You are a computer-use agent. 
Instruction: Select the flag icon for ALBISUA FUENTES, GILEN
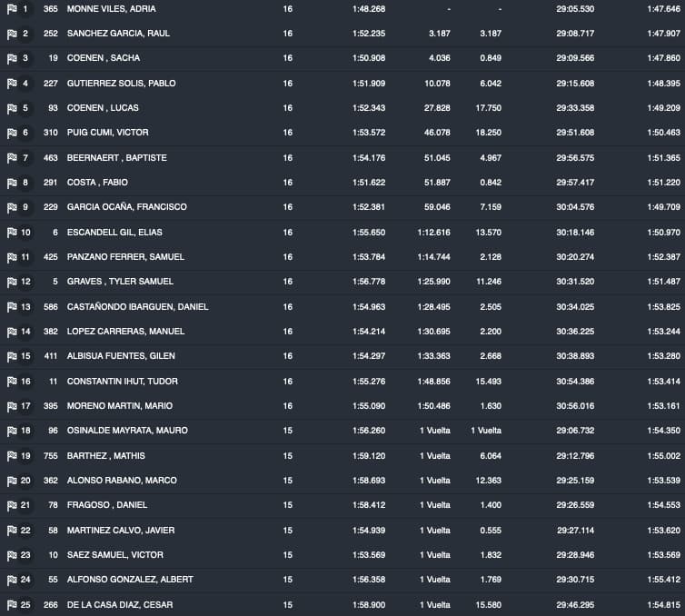[12, 356]
